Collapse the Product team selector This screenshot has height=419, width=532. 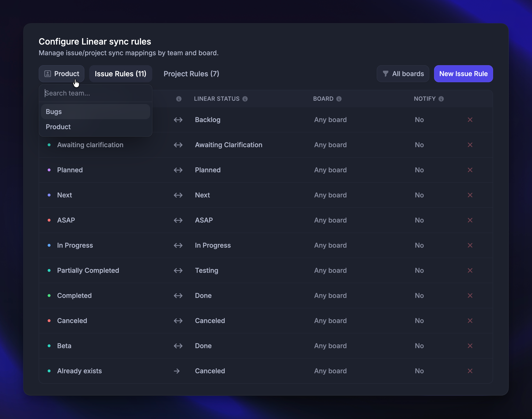[x=62, y=74]
